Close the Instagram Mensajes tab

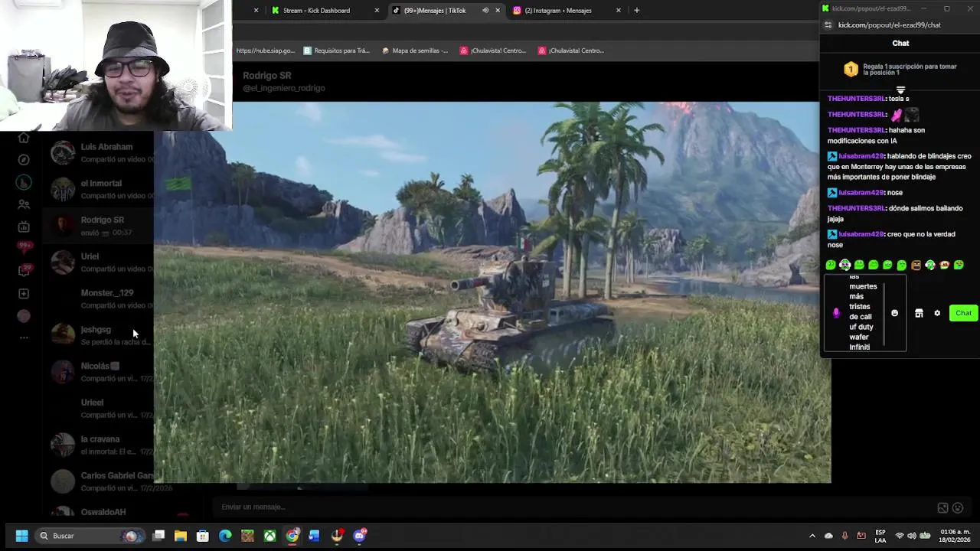point(619,11)
